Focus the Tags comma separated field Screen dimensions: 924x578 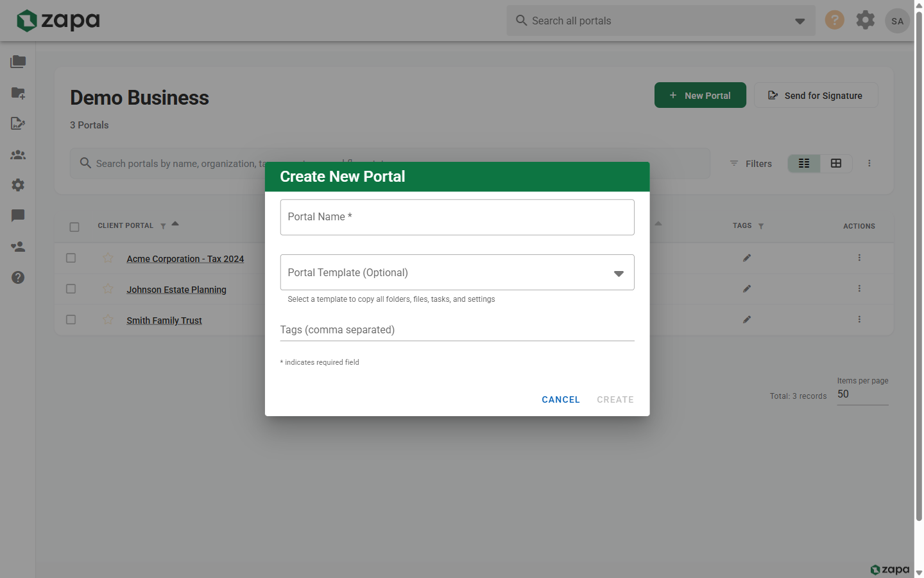[x=457, y=330]
